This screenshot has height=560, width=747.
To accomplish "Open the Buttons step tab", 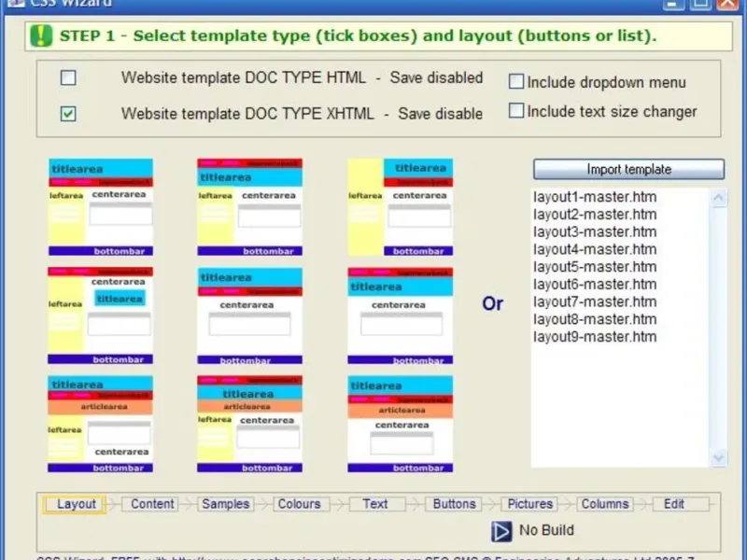I will point(453,504).
